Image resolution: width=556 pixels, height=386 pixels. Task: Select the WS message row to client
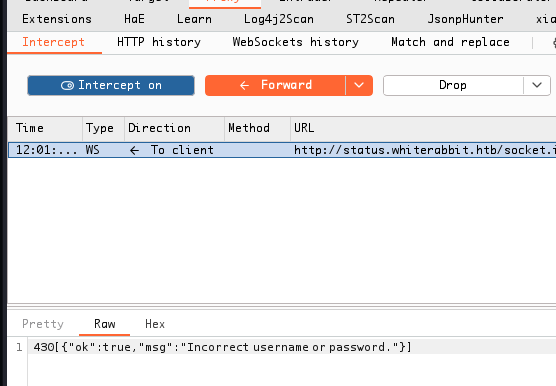pos(282,150)
